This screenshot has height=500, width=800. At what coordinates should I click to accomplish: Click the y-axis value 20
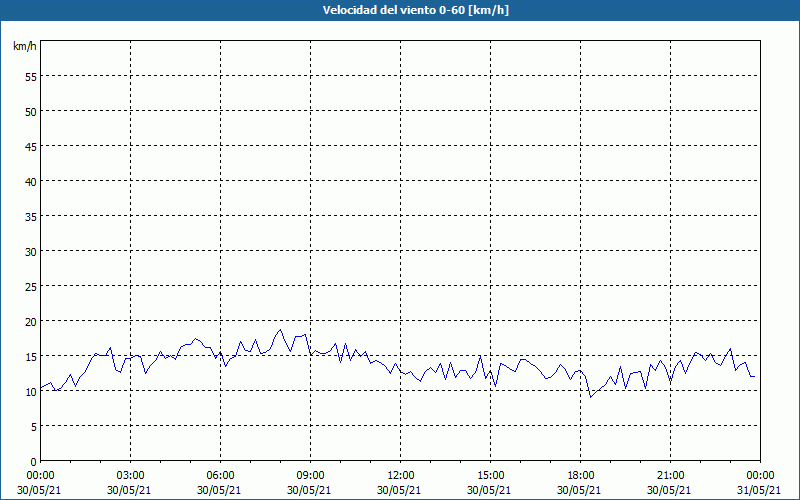click(x=31, y=322)
